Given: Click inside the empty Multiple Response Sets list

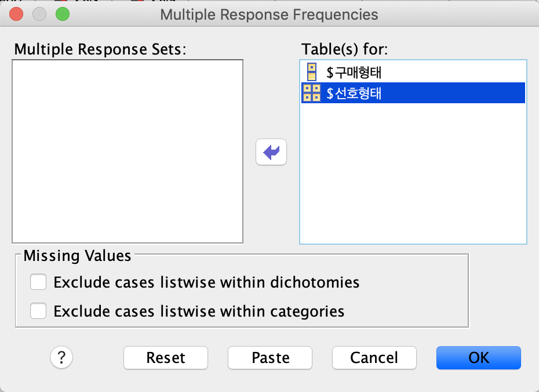Looking at the screenshot, I should pos(128,151).
